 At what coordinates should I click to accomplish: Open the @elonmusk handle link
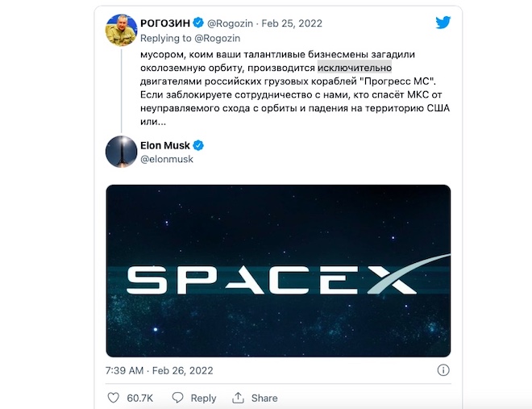pos(167,160)
